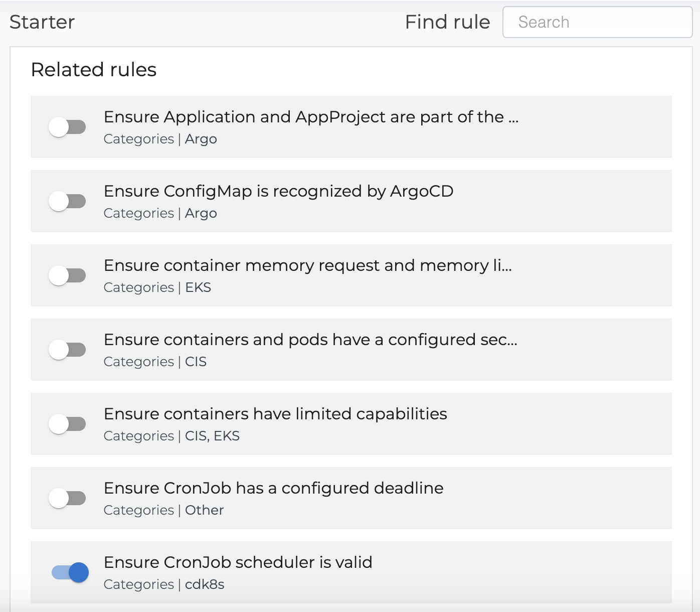Click the Starter policy title

42,22
